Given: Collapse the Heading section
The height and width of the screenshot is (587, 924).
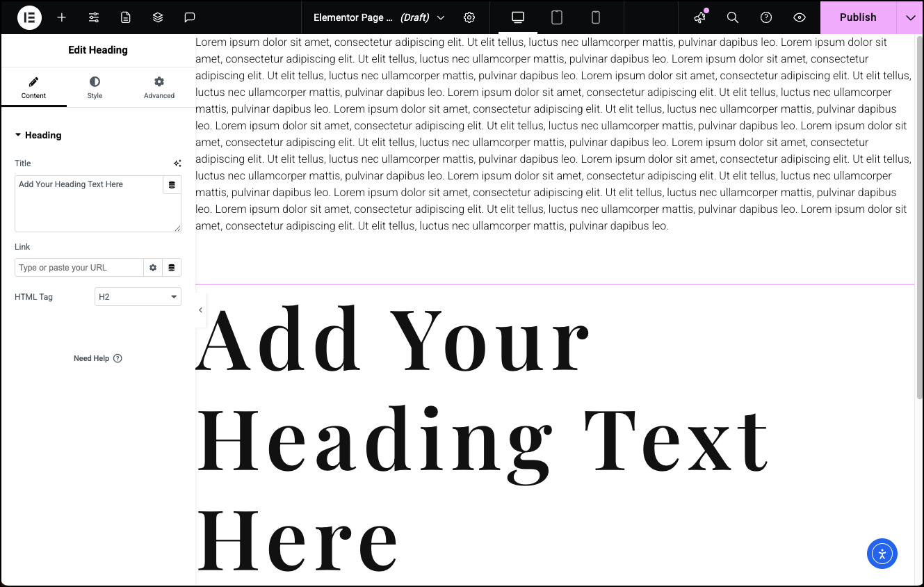Looking at the screenshot, I should 38,136.
